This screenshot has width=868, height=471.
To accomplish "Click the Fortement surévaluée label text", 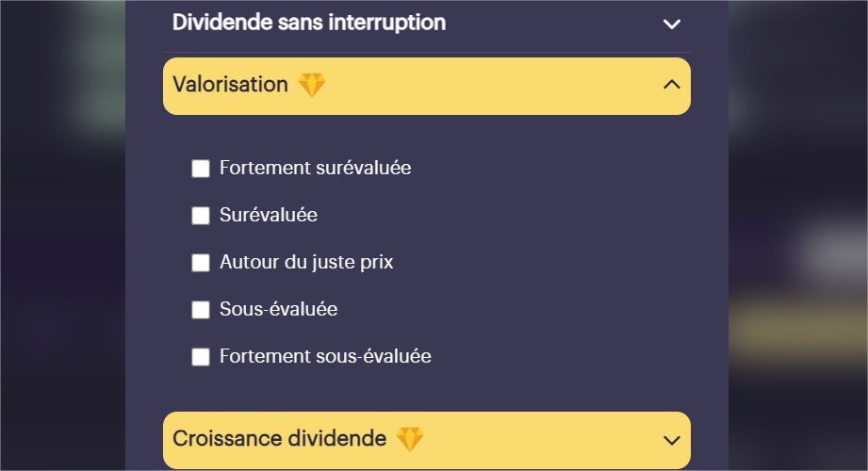I will [x=316, y=168].
